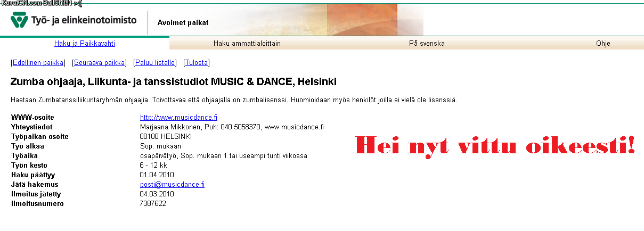The width and height of the screenshot is (644, 231).
Task: Click the red overlay caption text
Action: pyautogui.click(x=495, y=145)
